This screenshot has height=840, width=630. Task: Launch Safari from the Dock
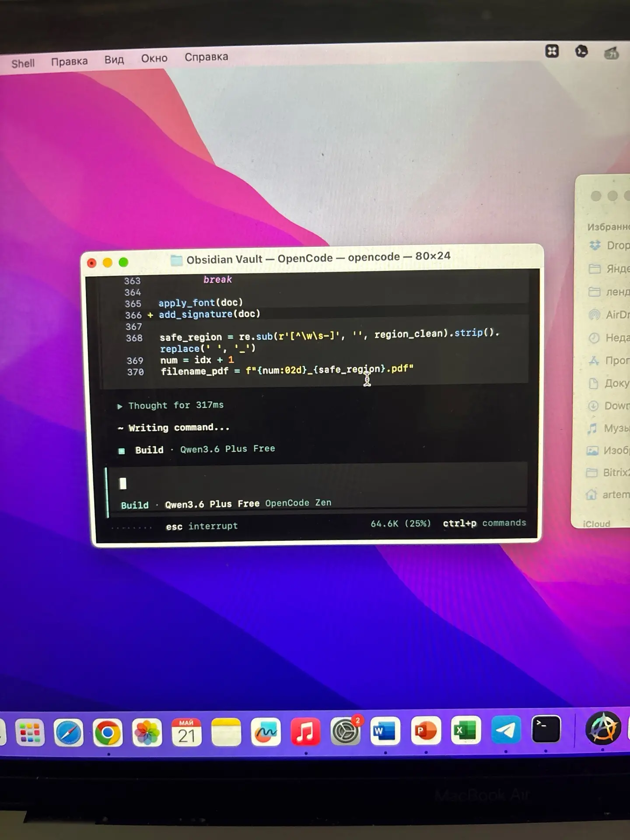pos(69,733)
